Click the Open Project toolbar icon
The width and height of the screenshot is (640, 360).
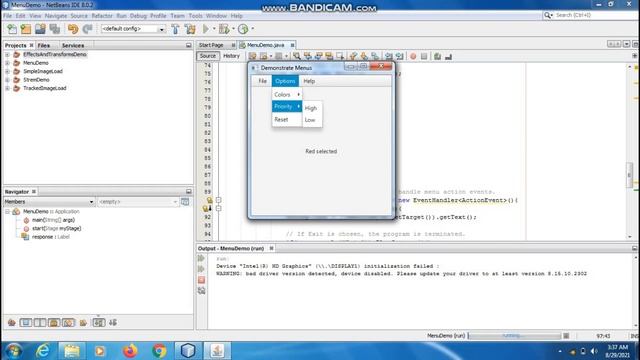[40, 29]
